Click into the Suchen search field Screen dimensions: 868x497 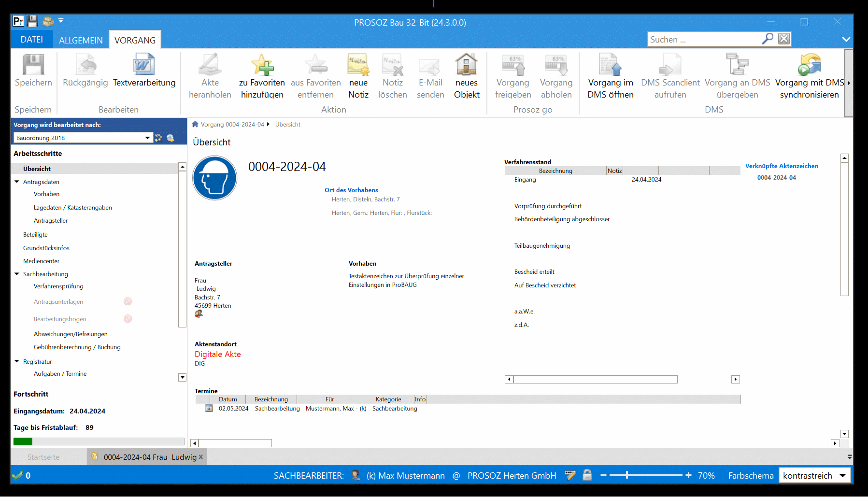pyautogui.click(x=705, y=39)
